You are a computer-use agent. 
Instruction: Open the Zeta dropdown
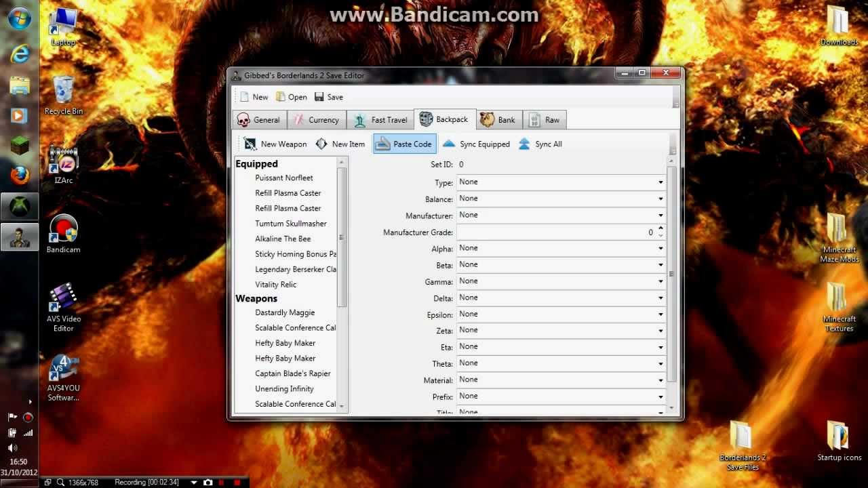pyautogui.click(x=561, y=330)
